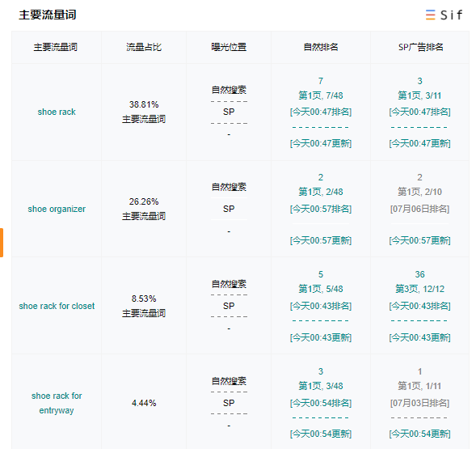Click '[07月06日排名]' timestamp in shoe organizer row

419,209
